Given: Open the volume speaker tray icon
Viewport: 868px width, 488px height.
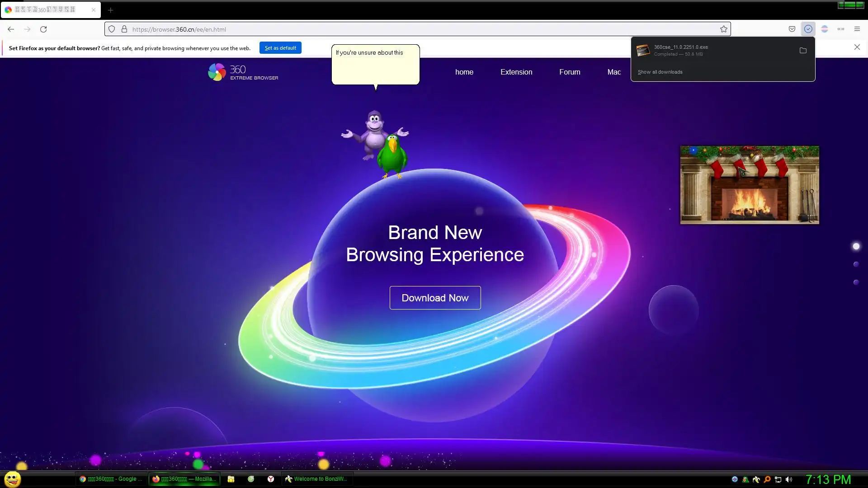Looking at the screenshot, I should click(x=789, y=479).
